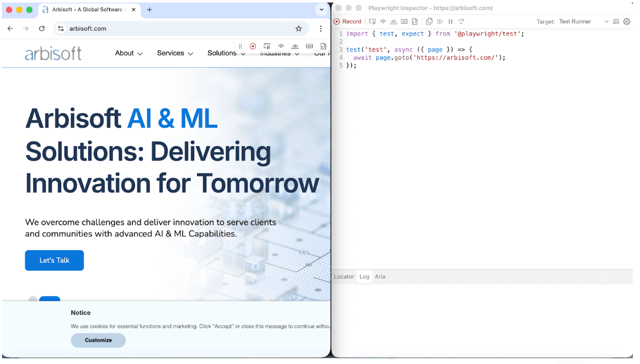The image size is (640, 364).
Task: Copy the generated code using Copy icon
Action: [429, 22]
